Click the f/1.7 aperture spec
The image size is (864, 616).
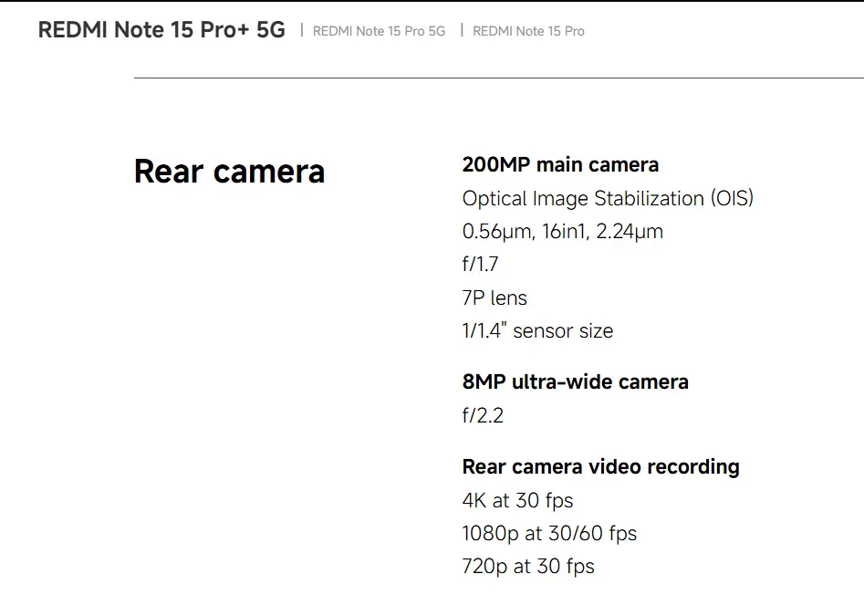click(480, 265)
